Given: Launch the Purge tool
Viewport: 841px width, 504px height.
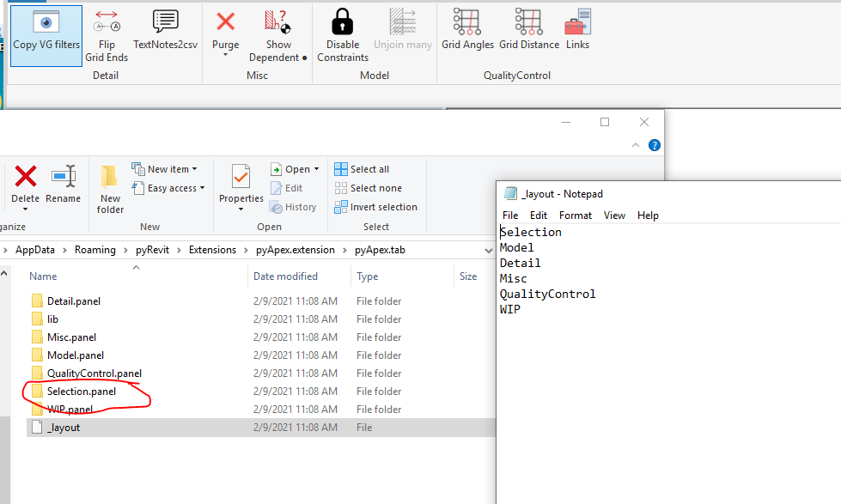Looking at the screenshot, I should [x=225, y=34].
